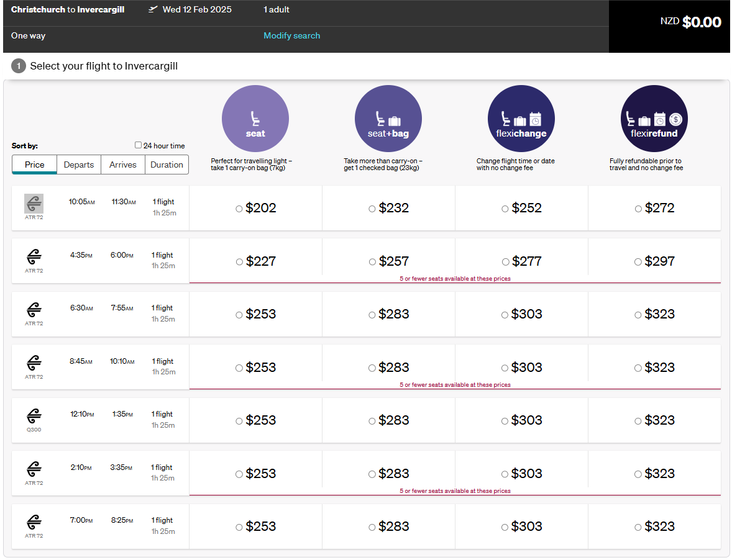This screenshot has height=560, width=732.
Task: Click the NZD $0.00 total price
Action: [x=690, y=22]
